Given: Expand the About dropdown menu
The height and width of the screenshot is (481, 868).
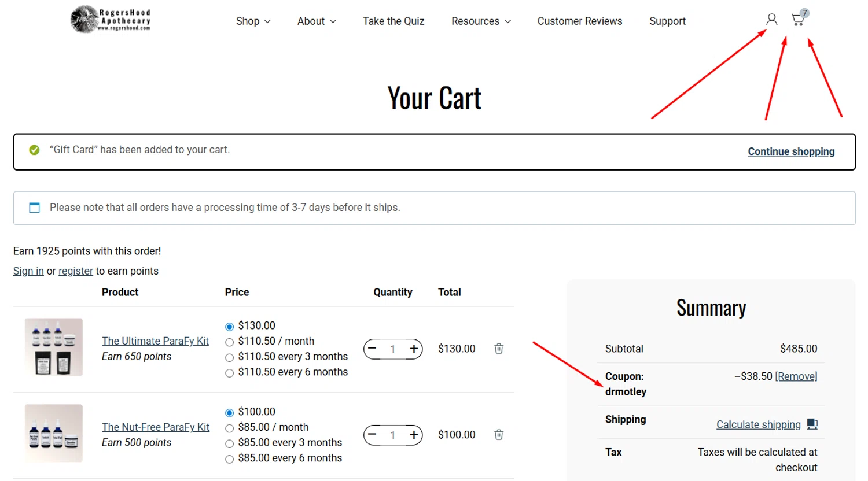Looking at the screenshot, I should click(317, 21).
